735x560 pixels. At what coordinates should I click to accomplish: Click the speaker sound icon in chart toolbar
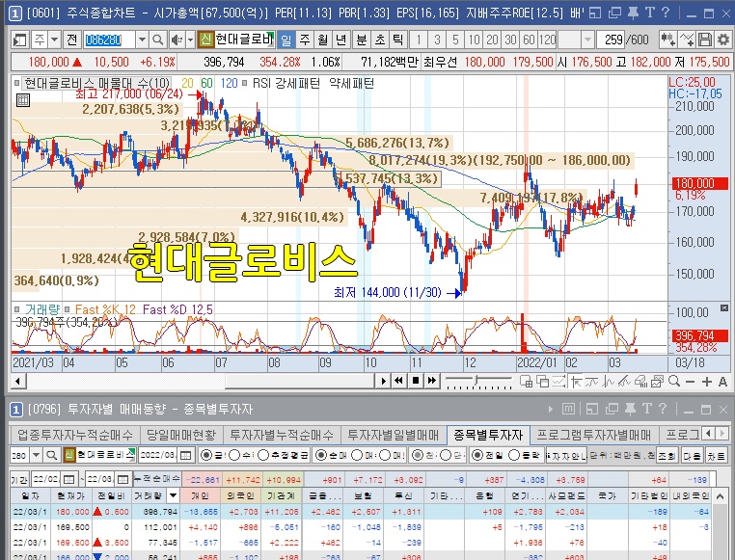[177, 40]
